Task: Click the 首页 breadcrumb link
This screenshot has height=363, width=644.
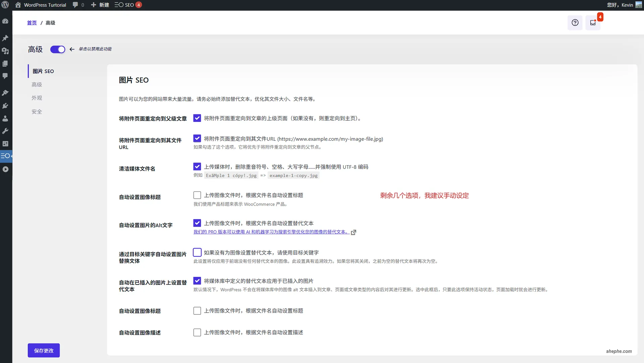Action: click(32, 22)
